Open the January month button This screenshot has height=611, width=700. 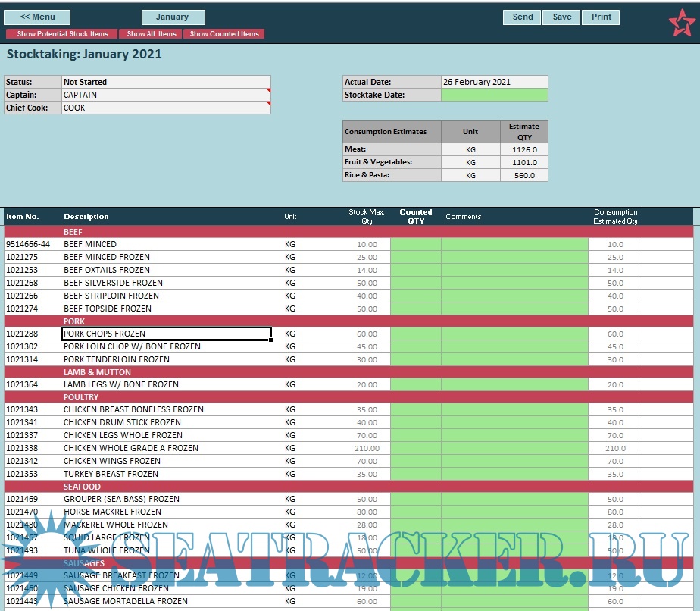(x=173, y=17)
